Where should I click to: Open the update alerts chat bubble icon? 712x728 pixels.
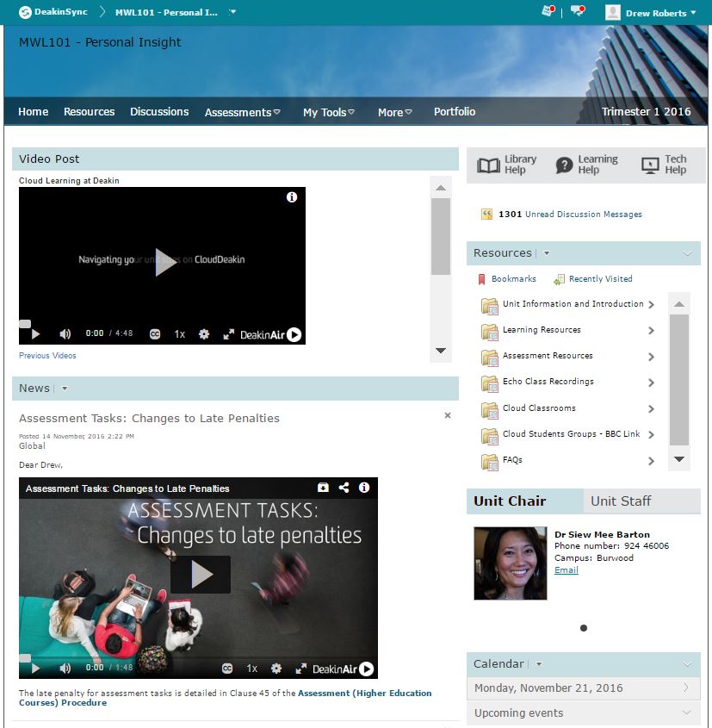(578, 10)
